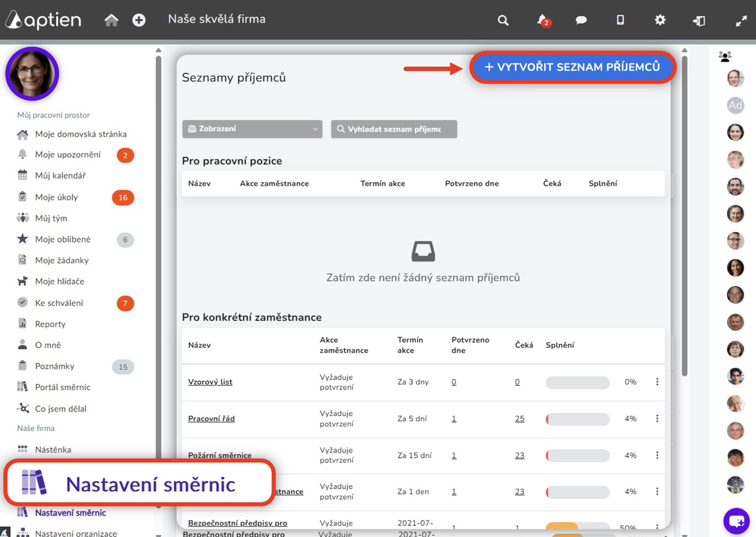Click the mobile device icon in top bar
This screenshot has width=756, height=537.
coord(620,20)
